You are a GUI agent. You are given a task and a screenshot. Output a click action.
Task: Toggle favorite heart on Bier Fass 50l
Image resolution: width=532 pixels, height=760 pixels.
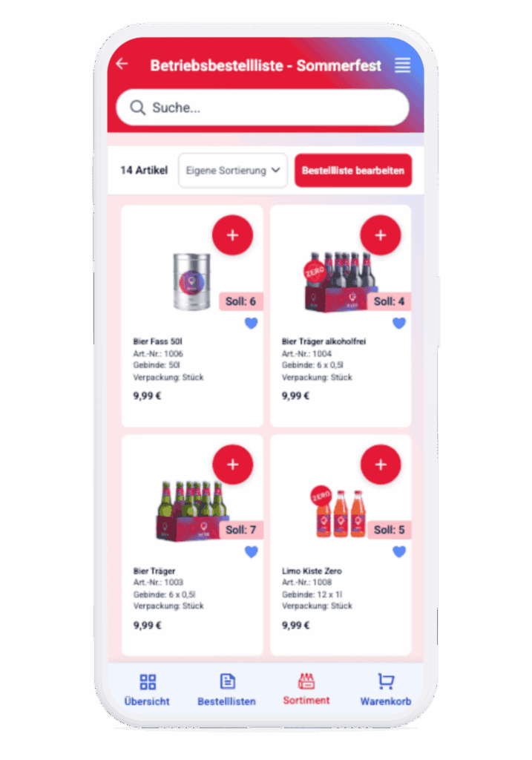[251, 323]
